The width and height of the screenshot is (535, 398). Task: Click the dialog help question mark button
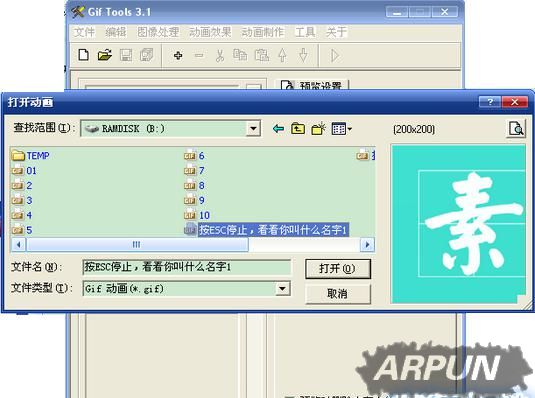pos(490,102)
